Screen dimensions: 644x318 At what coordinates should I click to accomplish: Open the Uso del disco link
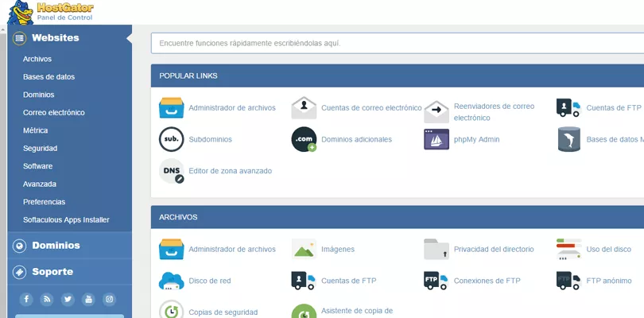pyautogui.click(x=609, y=249)
